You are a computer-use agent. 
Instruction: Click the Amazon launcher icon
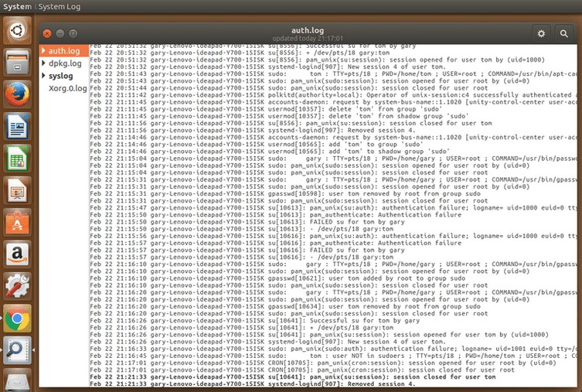pyautogui.click(x=17, y=254)
